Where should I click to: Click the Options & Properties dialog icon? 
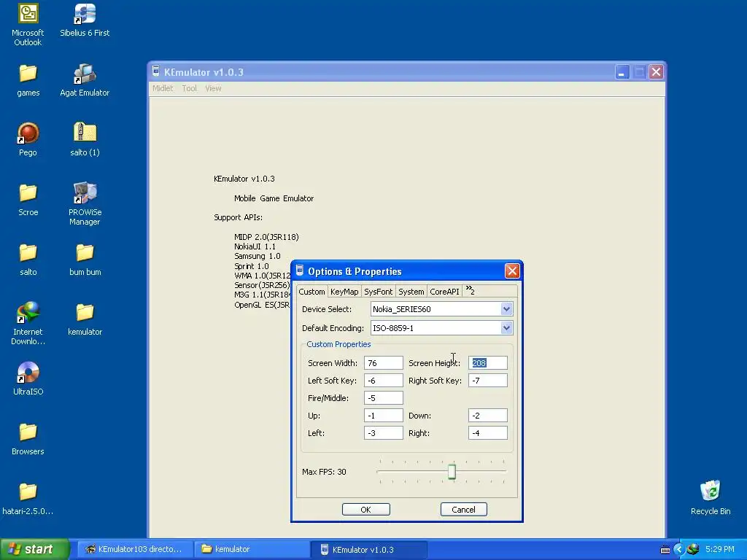[x=300, y=271]
